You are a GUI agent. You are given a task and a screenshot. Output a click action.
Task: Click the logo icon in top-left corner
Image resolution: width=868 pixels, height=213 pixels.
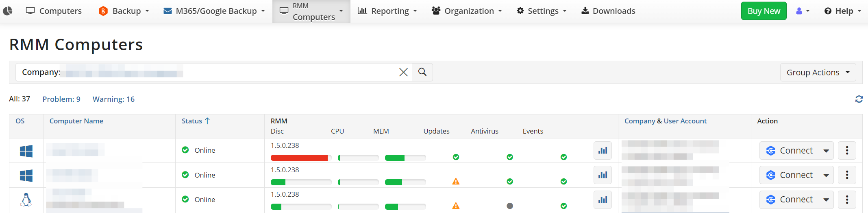pyautogui.click(x=8, y=11)
